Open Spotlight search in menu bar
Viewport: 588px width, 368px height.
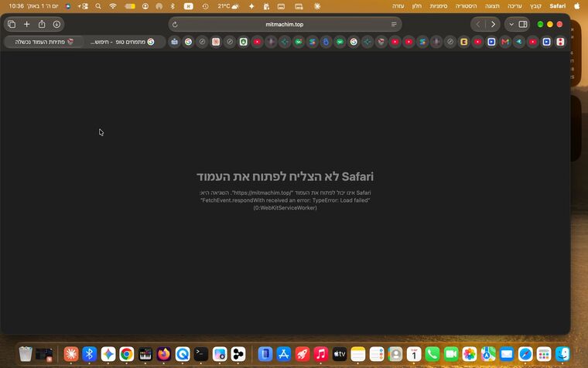(x=98, y=6)
